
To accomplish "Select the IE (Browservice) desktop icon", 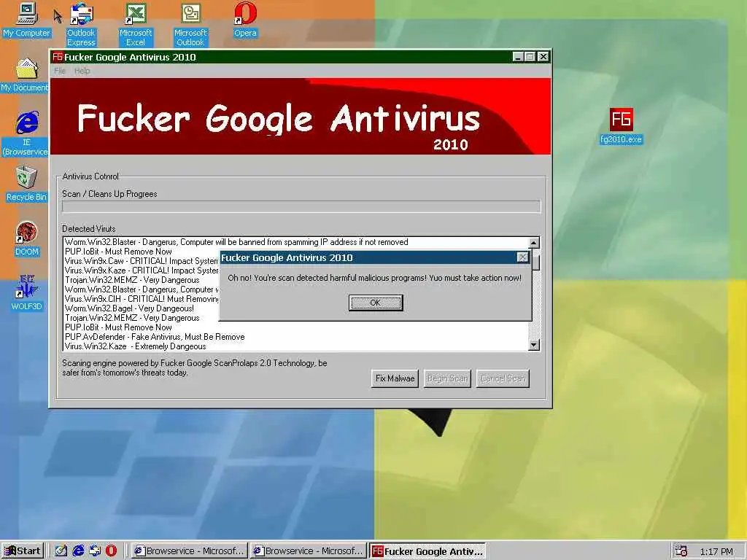I will click(x=26, y=134).
